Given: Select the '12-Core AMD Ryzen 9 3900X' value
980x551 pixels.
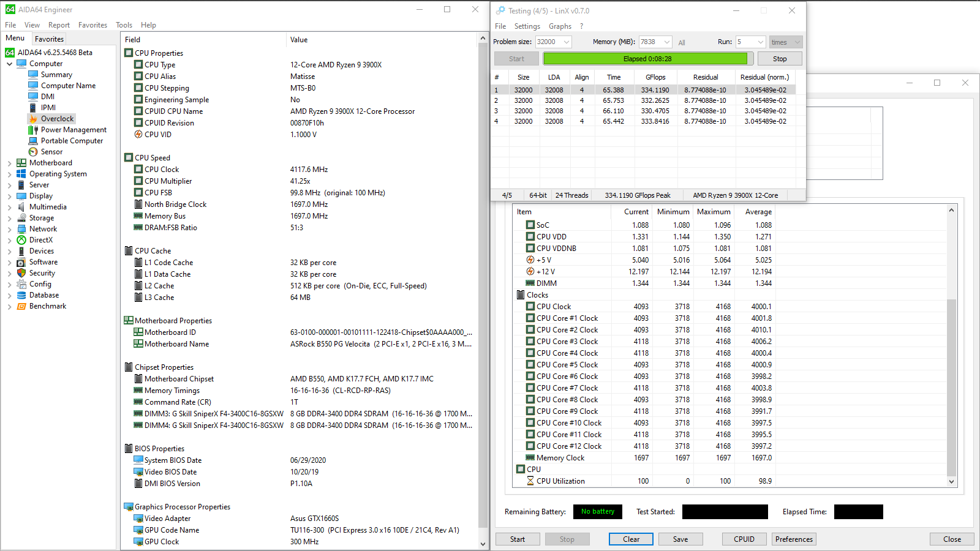Looking at the screenshot, I should (x=336, y=65).
